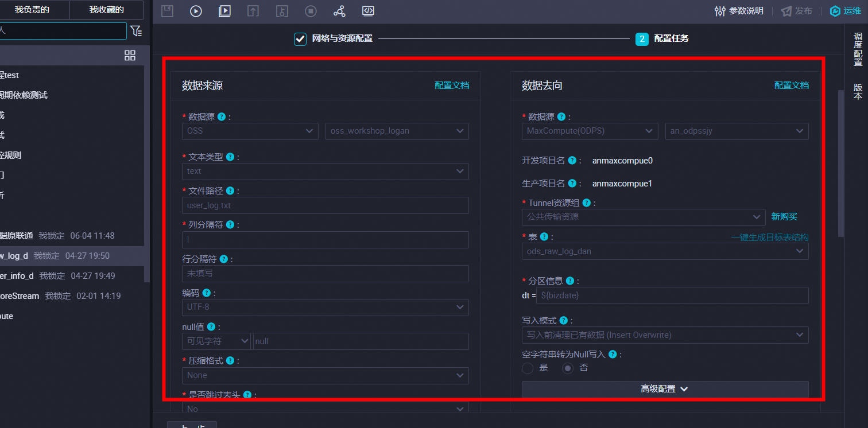Select 是 for empty string to Null
The width and height of the screenshot is (868, 428).
pyautogui.click(x=528, y=368)
